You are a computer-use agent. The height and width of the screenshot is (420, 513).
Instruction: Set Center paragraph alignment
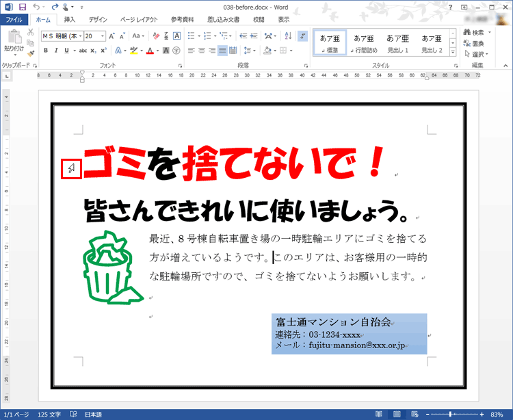coord(202,51)
